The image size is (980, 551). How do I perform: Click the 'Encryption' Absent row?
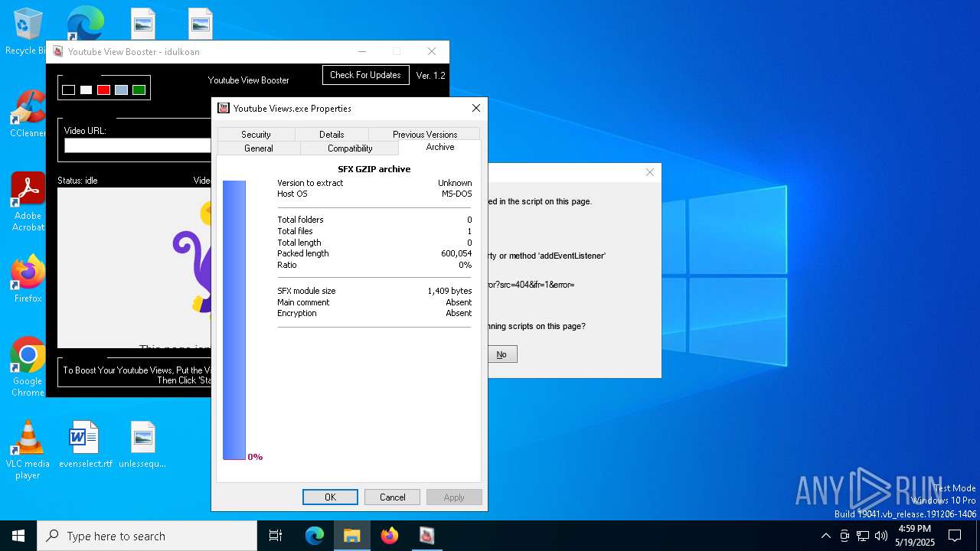374,313
